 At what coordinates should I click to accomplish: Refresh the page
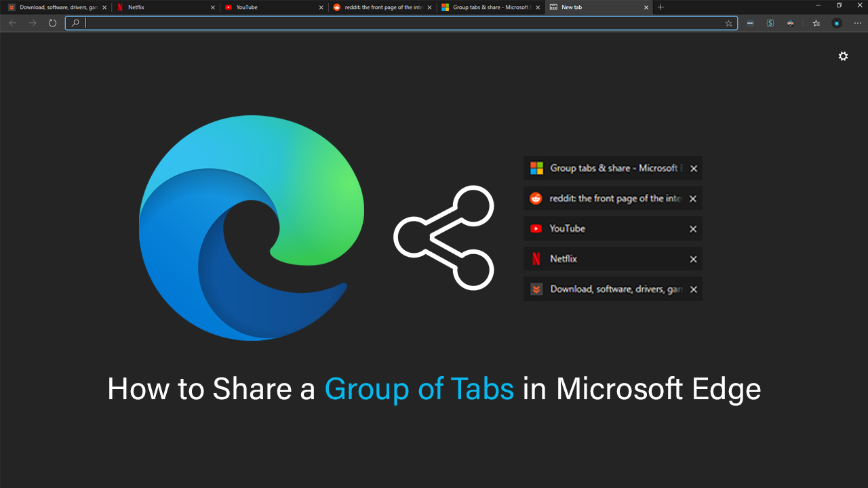click(x=52, y=23)
